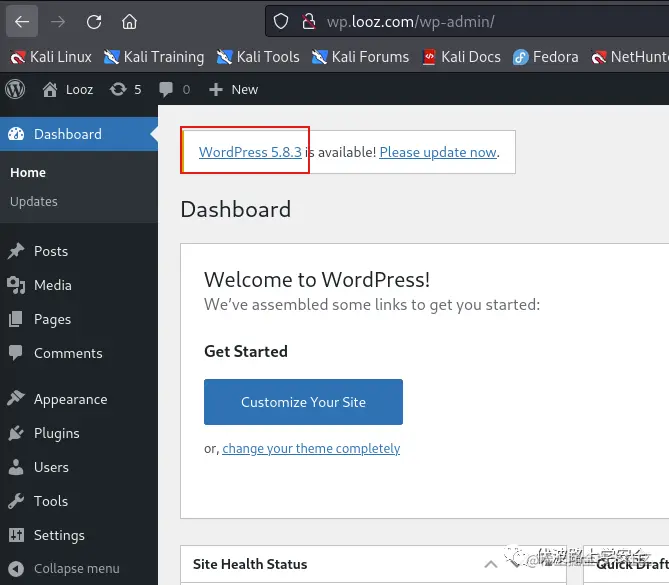
Task: Click change your theme completely link
Action: [311, 448]
